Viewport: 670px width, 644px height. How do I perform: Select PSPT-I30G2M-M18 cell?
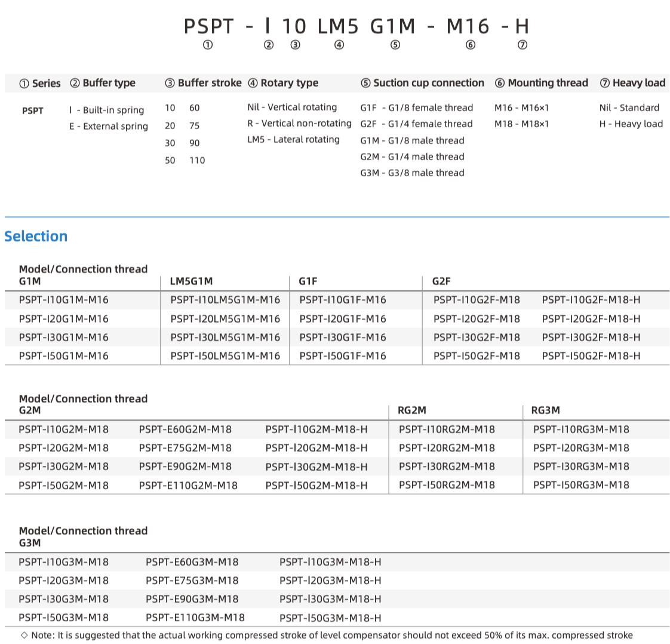(64, 467)
